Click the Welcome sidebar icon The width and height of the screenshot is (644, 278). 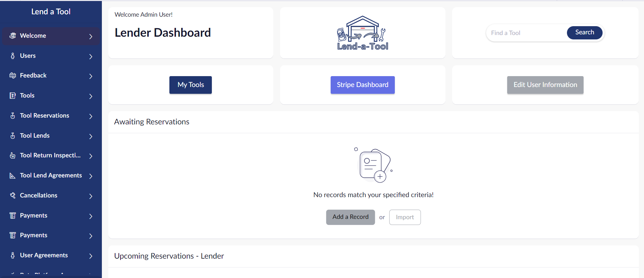click(13, 36)
